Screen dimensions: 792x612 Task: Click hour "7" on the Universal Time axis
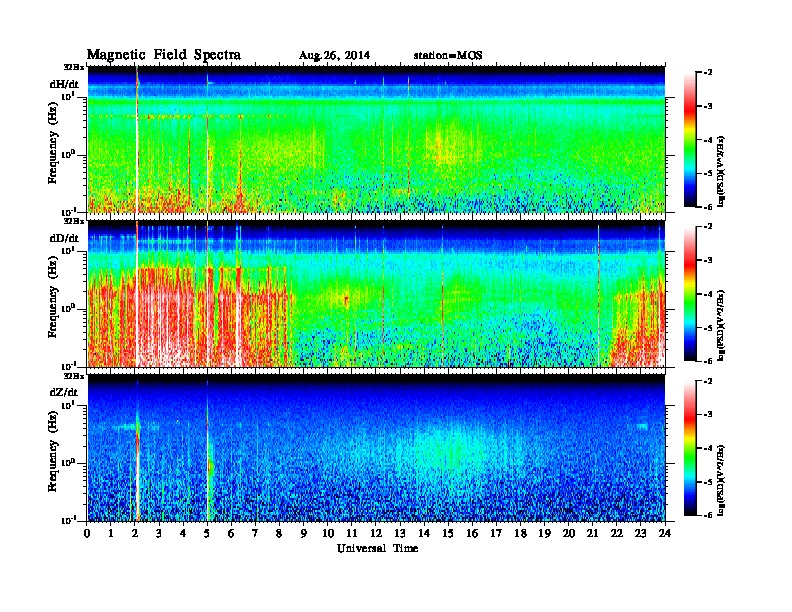(256, 533)
